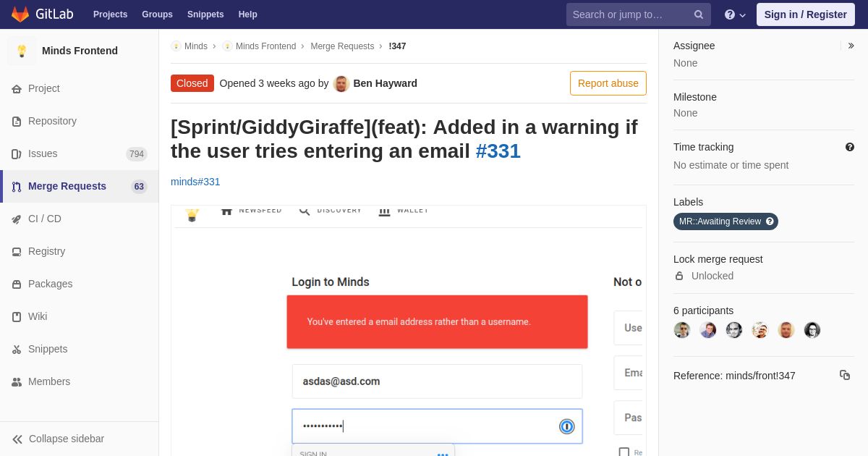Click the GitLab logo

[43, 14]
